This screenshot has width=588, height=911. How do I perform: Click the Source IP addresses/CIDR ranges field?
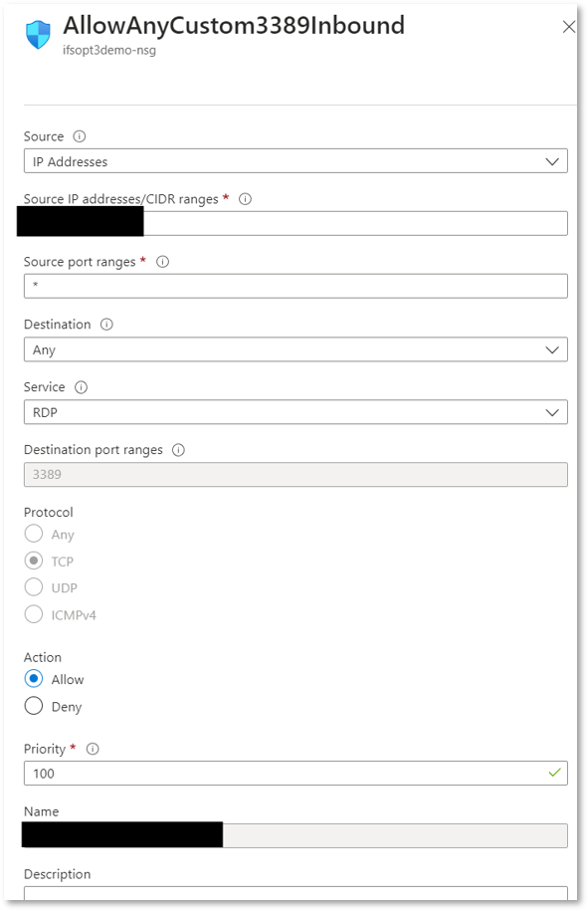tap(295, 224)
